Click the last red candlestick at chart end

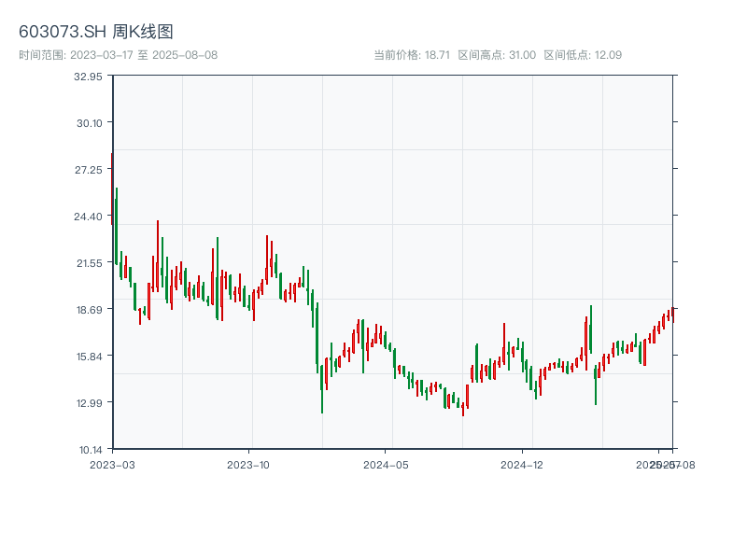click(672, 315)
